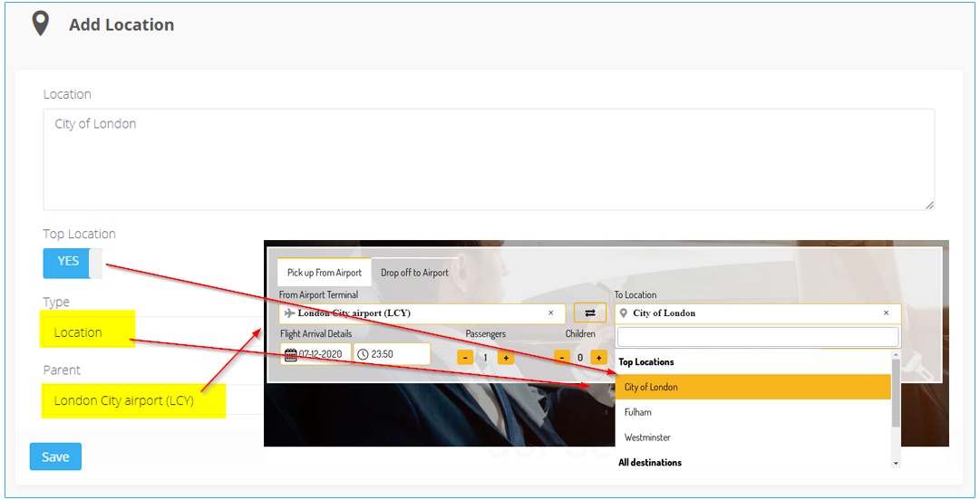Click the scroll-down arrow of the locations list

pyautogui.click(x=896, y=463)
